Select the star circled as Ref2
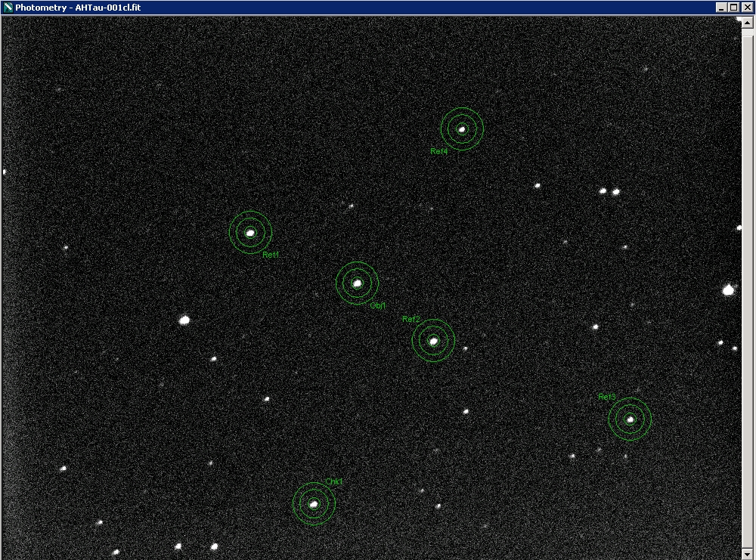 (433, 341)
